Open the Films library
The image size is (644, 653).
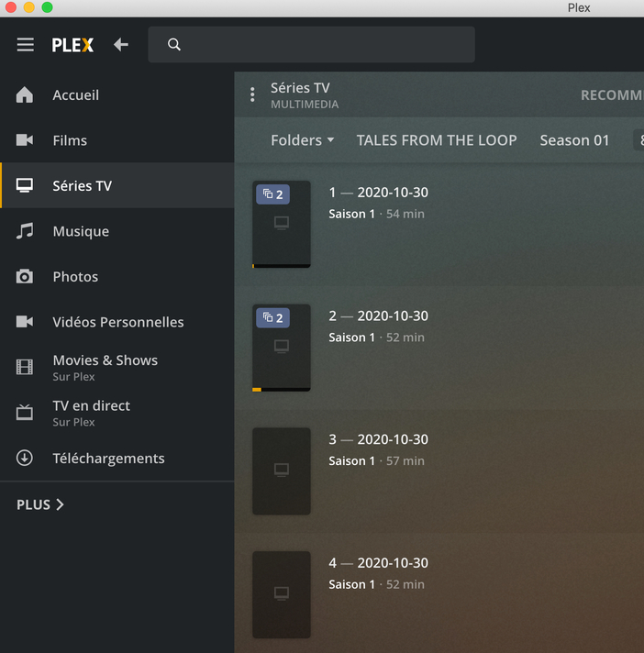point(117,140)
